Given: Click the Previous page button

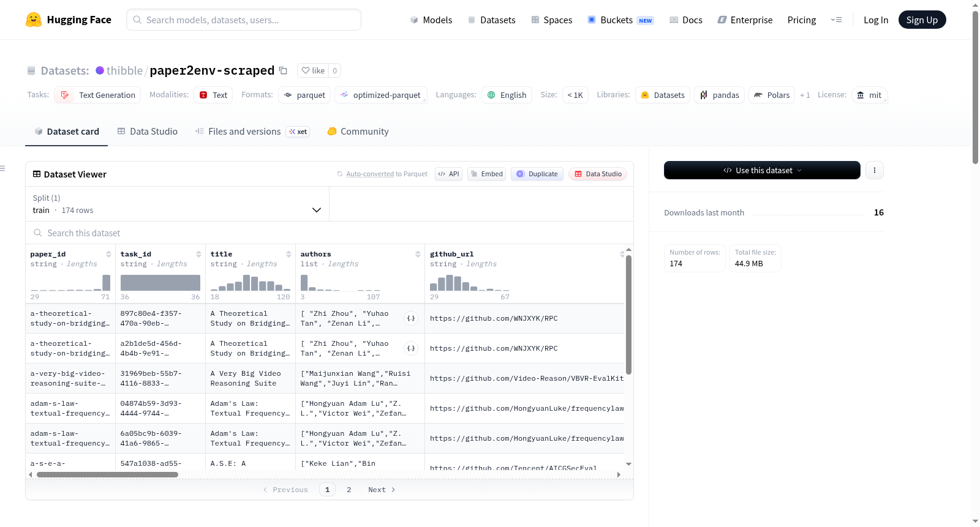Looking at the screenshot, I should [x=285, y=490].
